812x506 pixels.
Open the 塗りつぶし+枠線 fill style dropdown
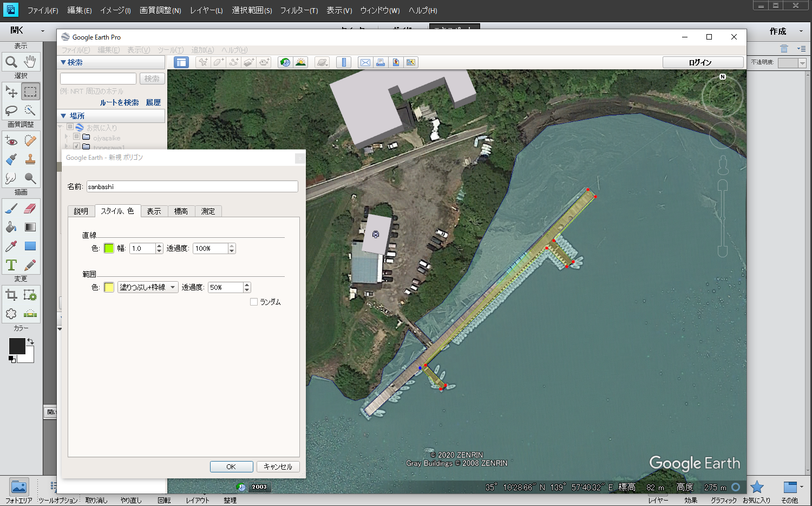(x=148, y=287)
